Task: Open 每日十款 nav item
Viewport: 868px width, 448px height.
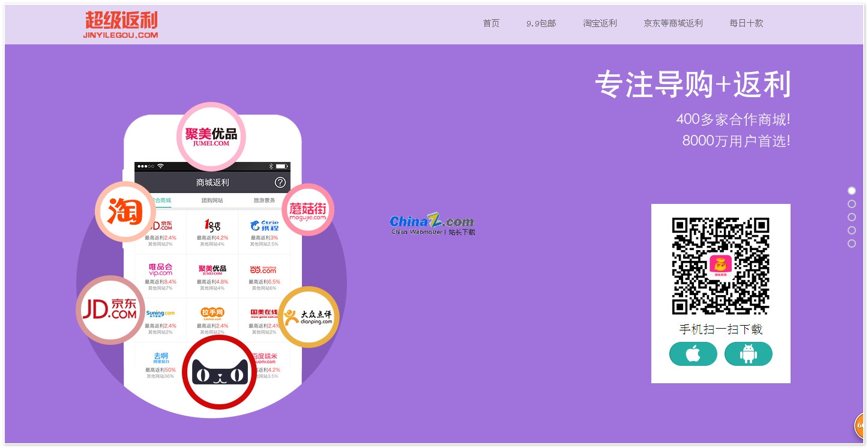Action: click(746, 23)
